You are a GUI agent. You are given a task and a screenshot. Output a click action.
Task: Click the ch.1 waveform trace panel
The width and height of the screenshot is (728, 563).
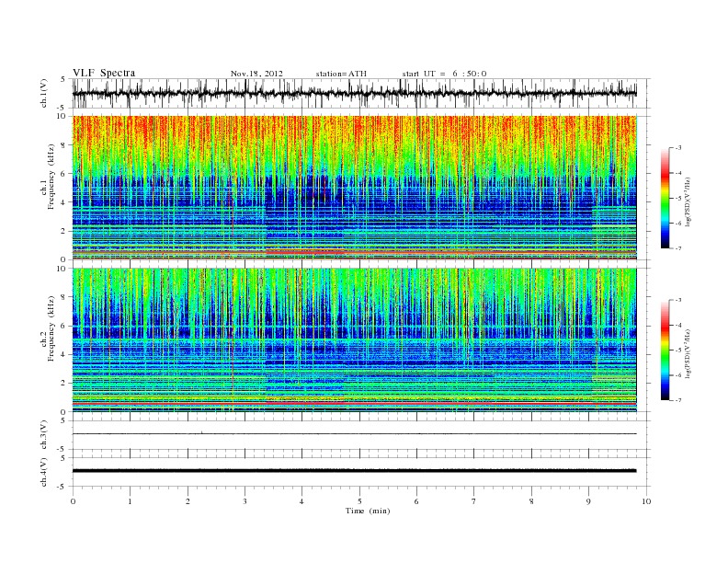point(361,93)
